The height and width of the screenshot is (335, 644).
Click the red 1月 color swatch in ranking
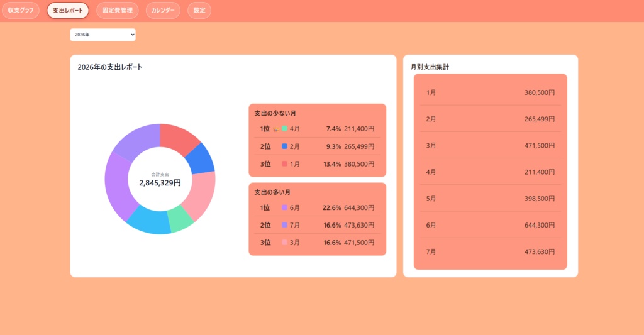point(284,164)
